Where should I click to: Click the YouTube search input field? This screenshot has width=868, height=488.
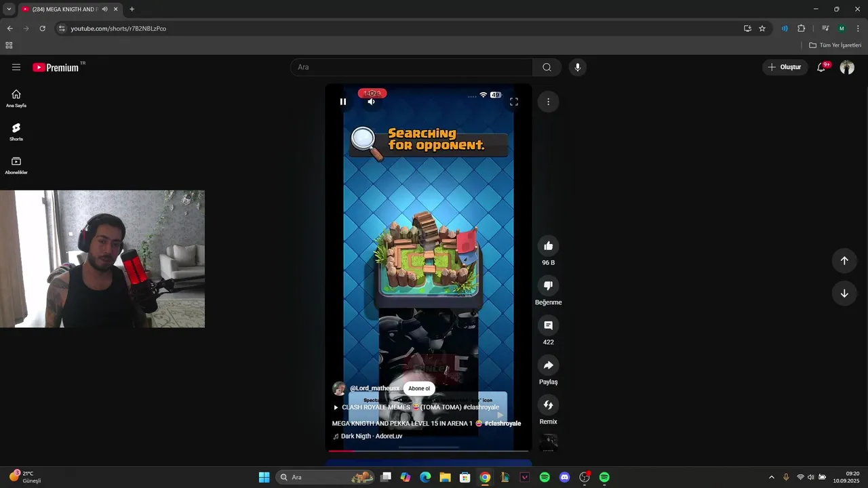pyautogui.click(x=412, y=67)
